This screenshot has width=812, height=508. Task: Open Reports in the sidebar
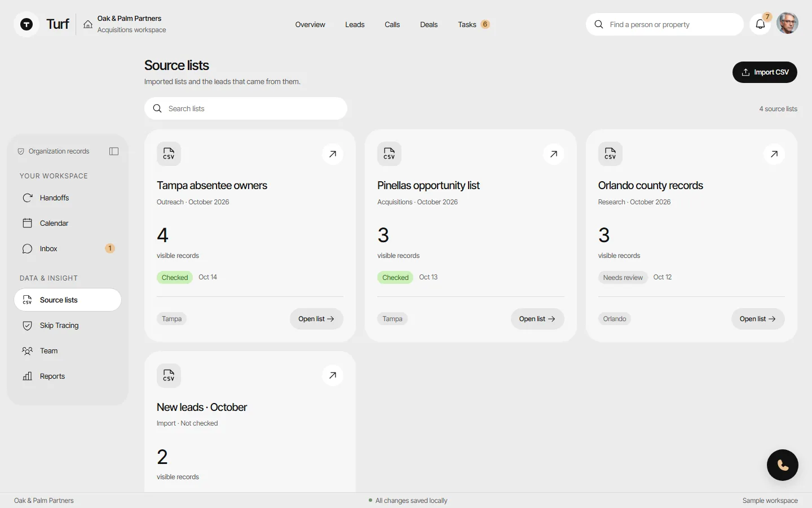[68, 376]
